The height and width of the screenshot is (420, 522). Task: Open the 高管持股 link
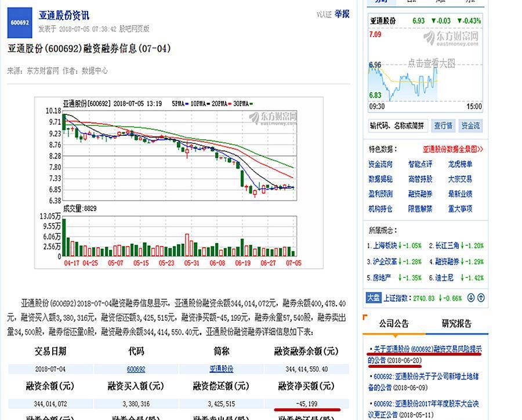click(x=420, y=179)
